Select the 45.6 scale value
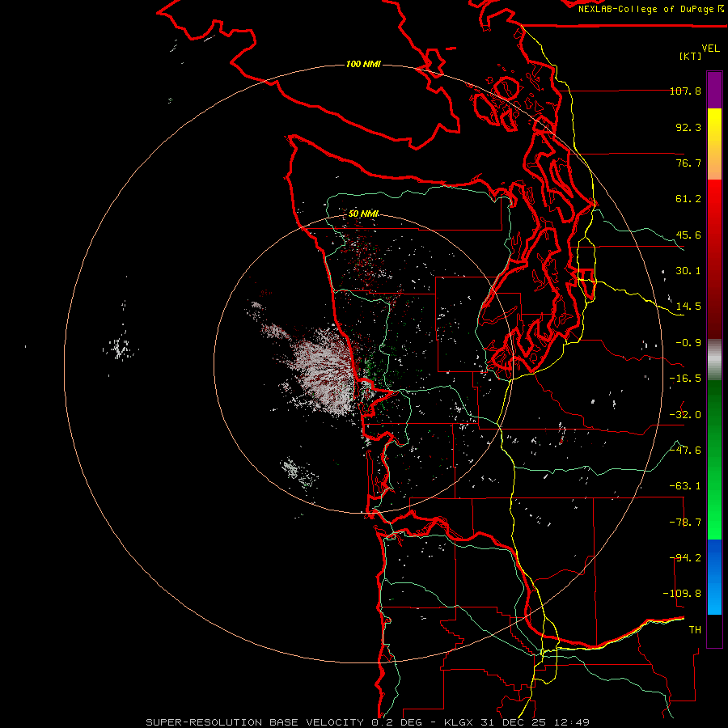The width and height of the screenshot is (728, 728). 688,235
